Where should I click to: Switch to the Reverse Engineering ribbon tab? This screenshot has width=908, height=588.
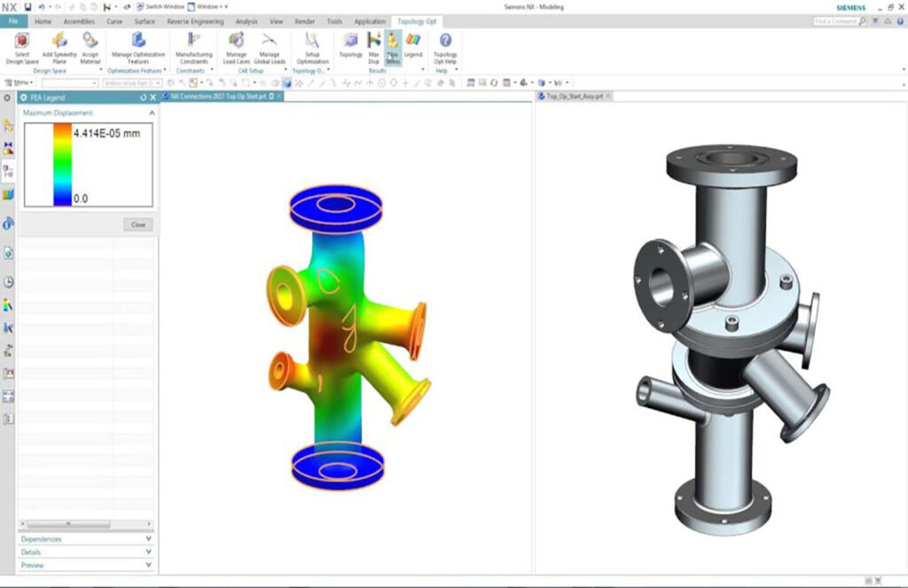tap(194, 21)
